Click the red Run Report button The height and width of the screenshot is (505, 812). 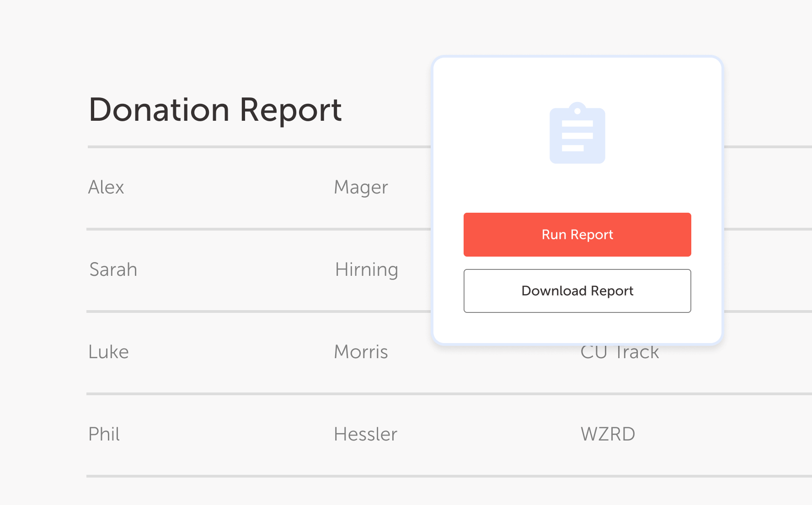tap(577, 235)
